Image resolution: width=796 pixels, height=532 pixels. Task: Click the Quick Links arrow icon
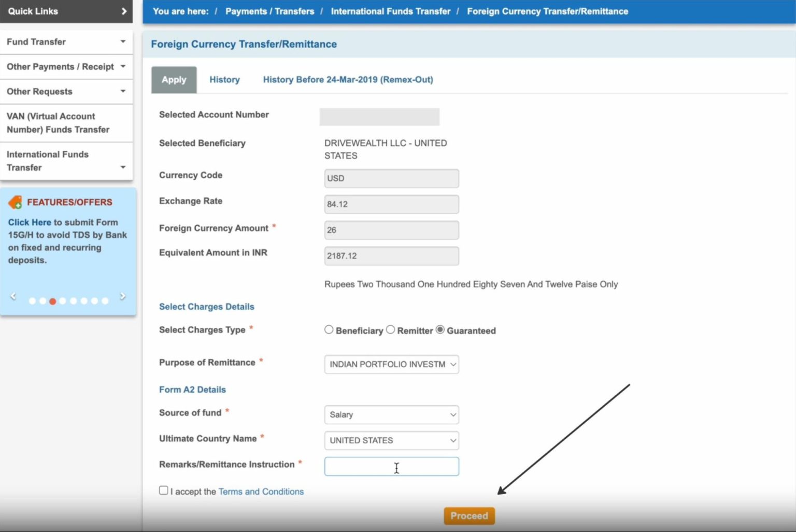[x=123, y=11]
